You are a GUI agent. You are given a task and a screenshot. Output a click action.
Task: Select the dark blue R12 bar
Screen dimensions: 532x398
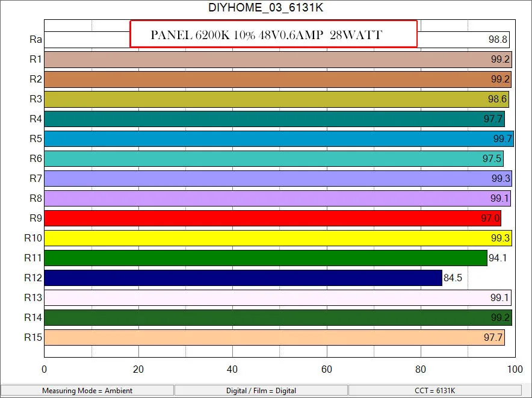241,278
